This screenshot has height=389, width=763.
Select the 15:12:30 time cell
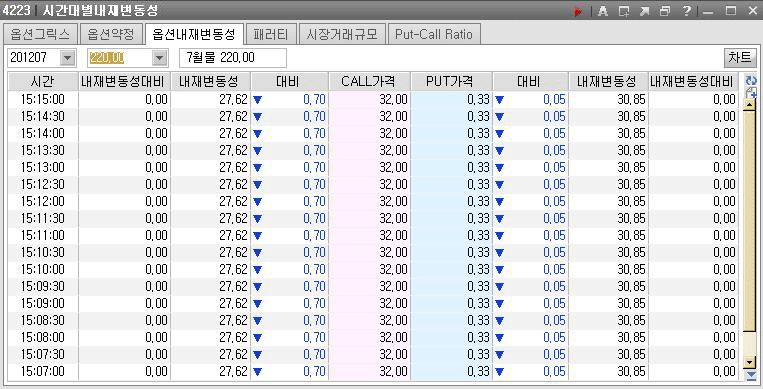pyautogui.click(x=43, y=185)
